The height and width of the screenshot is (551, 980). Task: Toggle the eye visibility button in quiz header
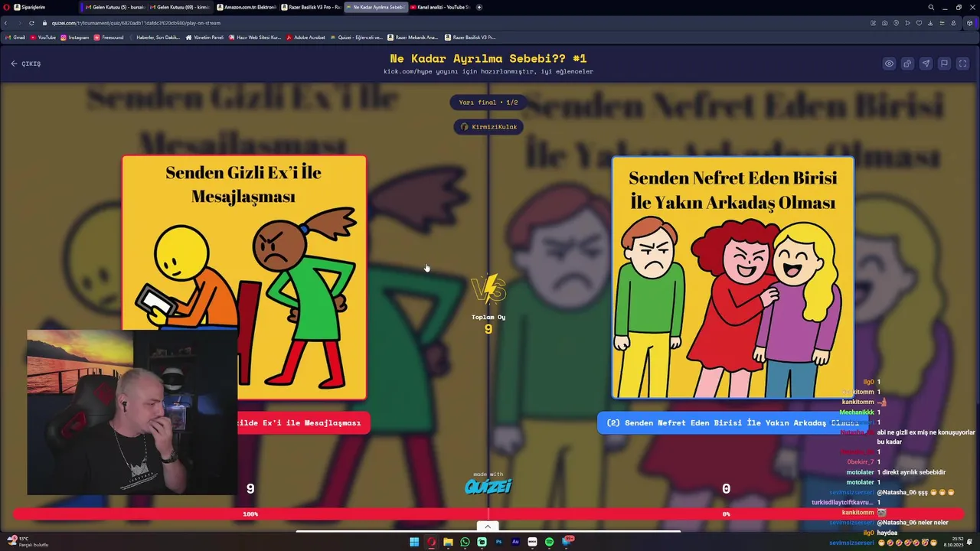(889, 64)
